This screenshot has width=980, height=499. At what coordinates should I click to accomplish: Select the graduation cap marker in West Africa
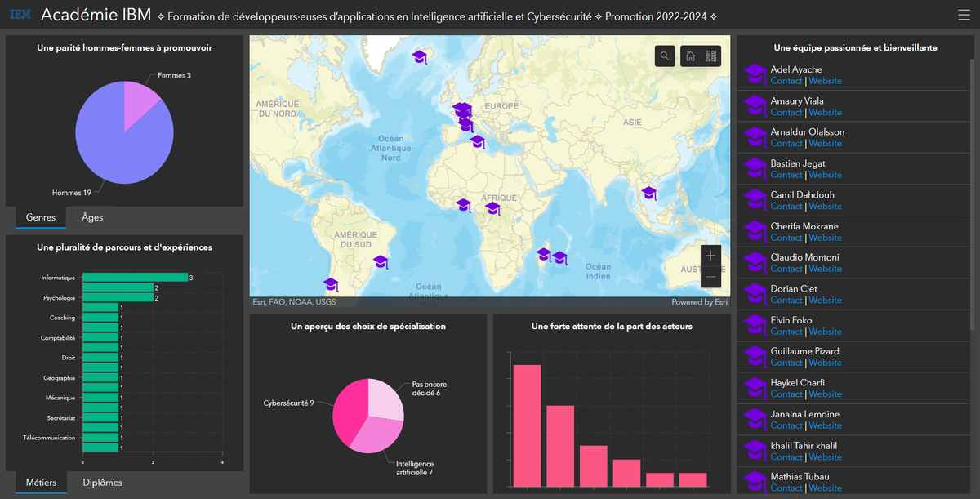(463, 204)
